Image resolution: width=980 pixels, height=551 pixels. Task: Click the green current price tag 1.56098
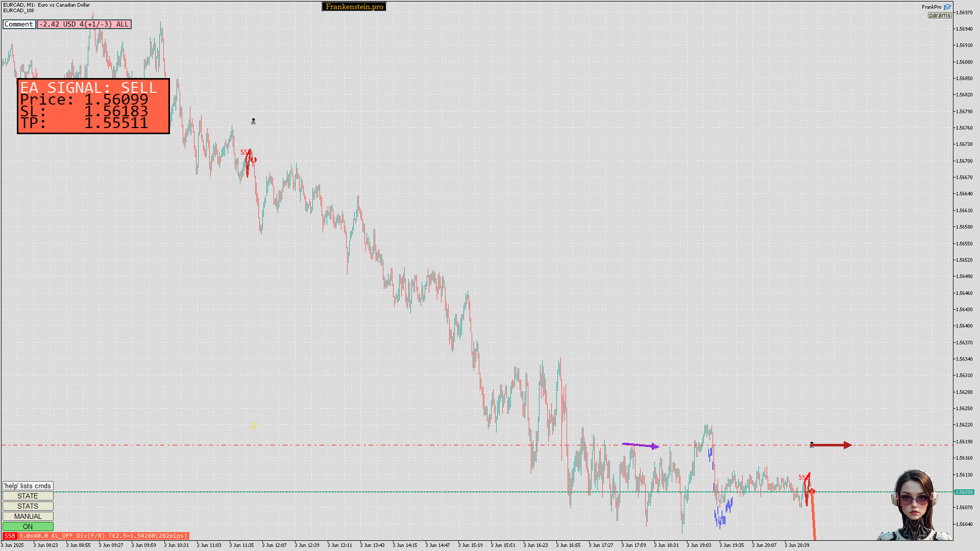[x=964, y=492]
